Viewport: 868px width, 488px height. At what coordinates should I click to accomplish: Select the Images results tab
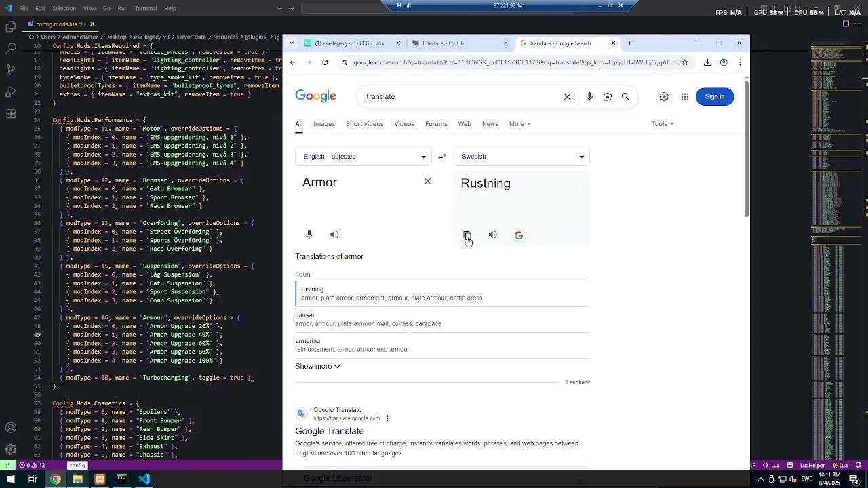pyautogui.click(x=324, y=124)
